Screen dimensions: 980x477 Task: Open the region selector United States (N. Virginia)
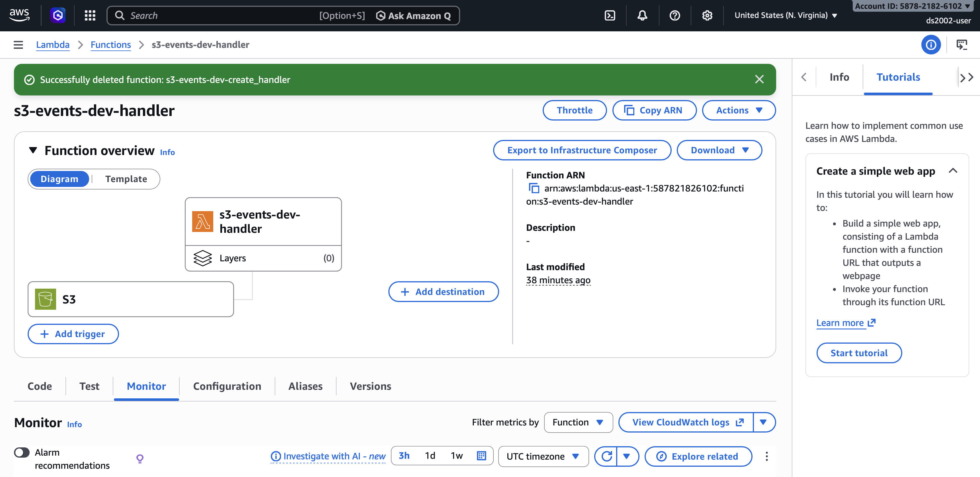pos(786,15)
